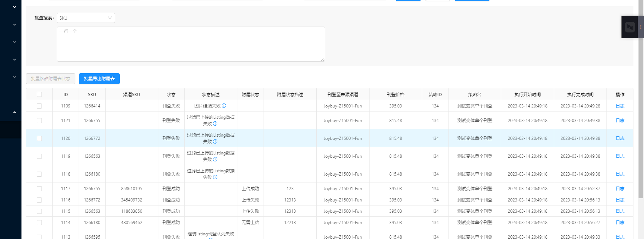The width and height of the screenshot is (644, 239).
Task: Check the checkbox for row ID 1115
Action: click(x=39, y=211)
